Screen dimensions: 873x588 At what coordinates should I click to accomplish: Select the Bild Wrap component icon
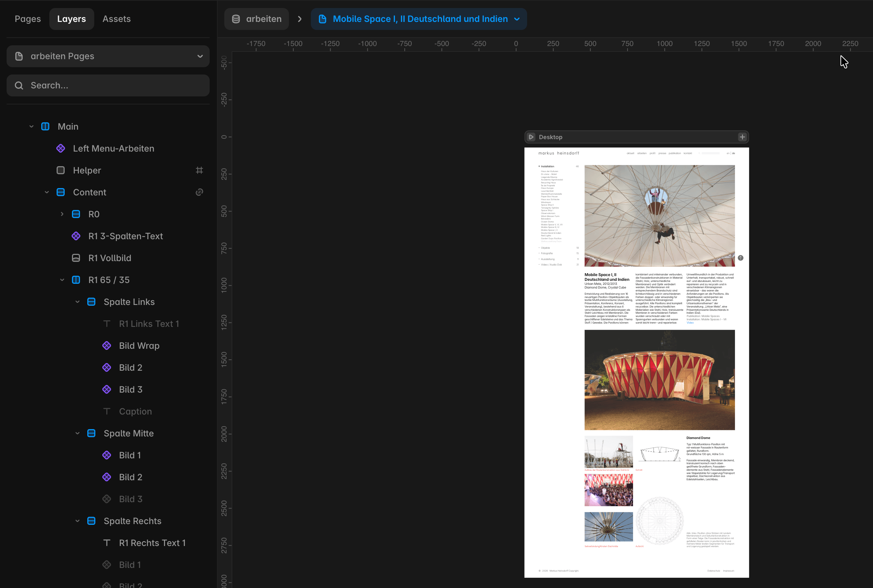[107, 346]
